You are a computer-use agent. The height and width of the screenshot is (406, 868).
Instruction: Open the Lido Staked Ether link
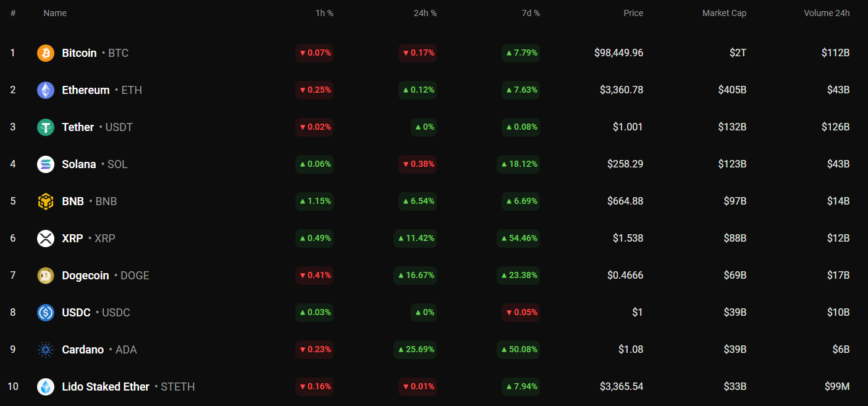pos(106,387)
